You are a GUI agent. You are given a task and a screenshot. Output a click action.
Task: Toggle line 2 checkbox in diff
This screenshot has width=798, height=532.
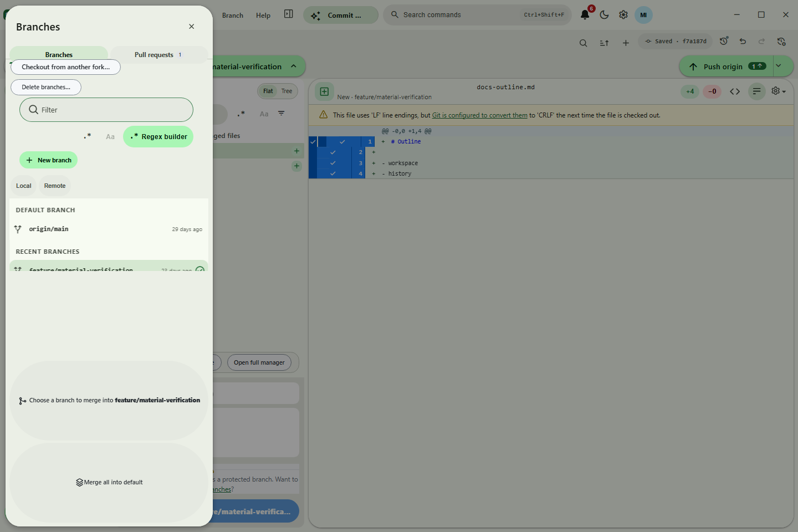(333, 152)
